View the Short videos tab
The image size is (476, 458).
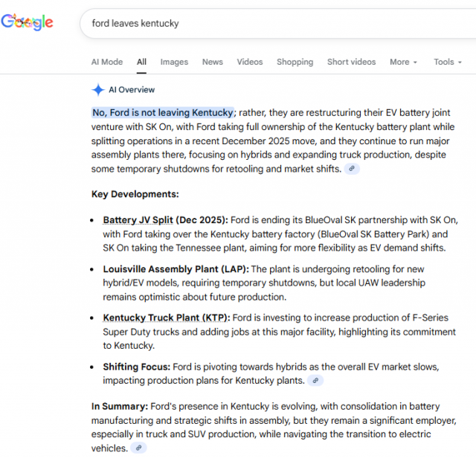coord(351,62)
